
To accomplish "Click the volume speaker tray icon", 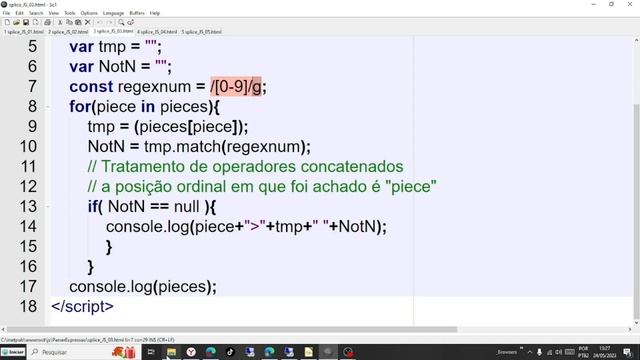I will 558,352.
